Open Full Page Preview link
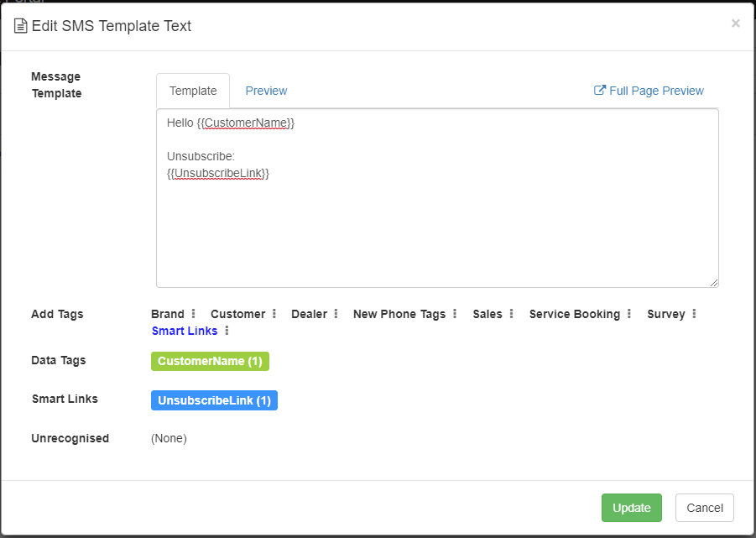The image size is (756, 538). pos(649,91)
